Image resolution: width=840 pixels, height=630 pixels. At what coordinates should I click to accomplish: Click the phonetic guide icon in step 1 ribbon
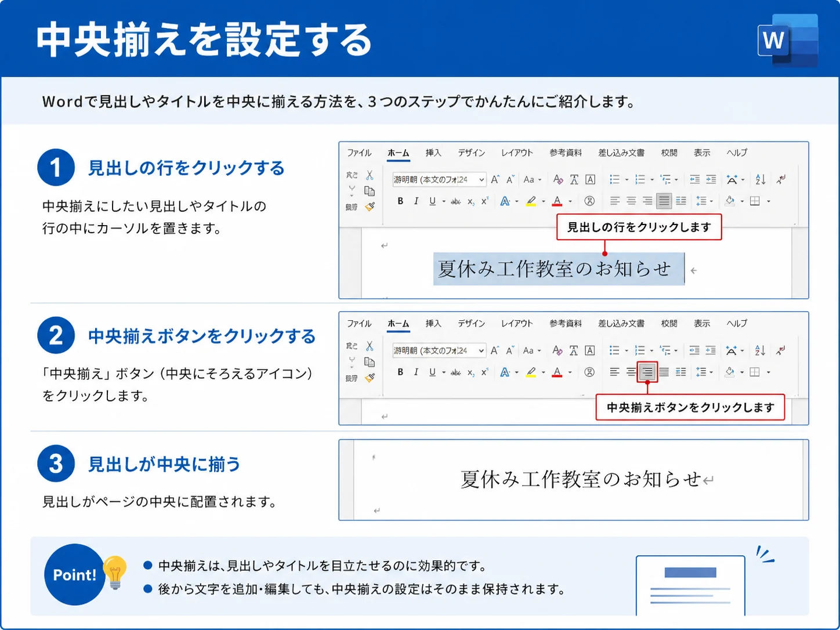(x=574, y=180)
